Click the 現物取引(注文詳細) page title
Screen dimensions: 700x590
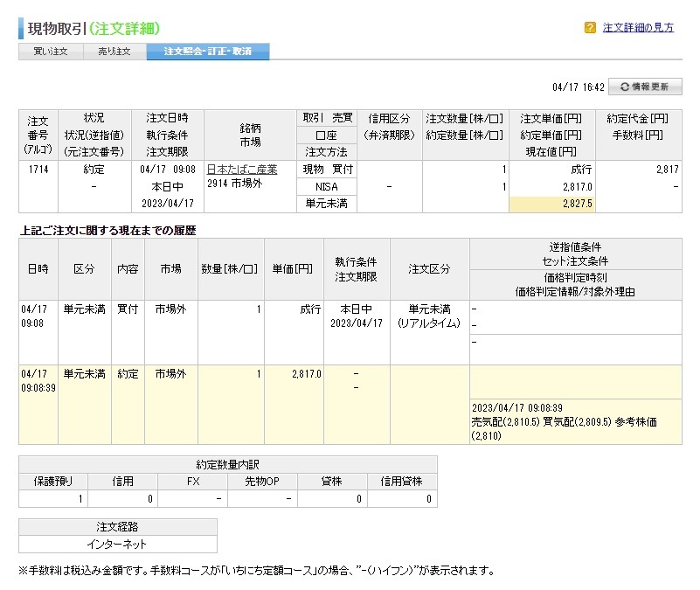coord(94,29)
